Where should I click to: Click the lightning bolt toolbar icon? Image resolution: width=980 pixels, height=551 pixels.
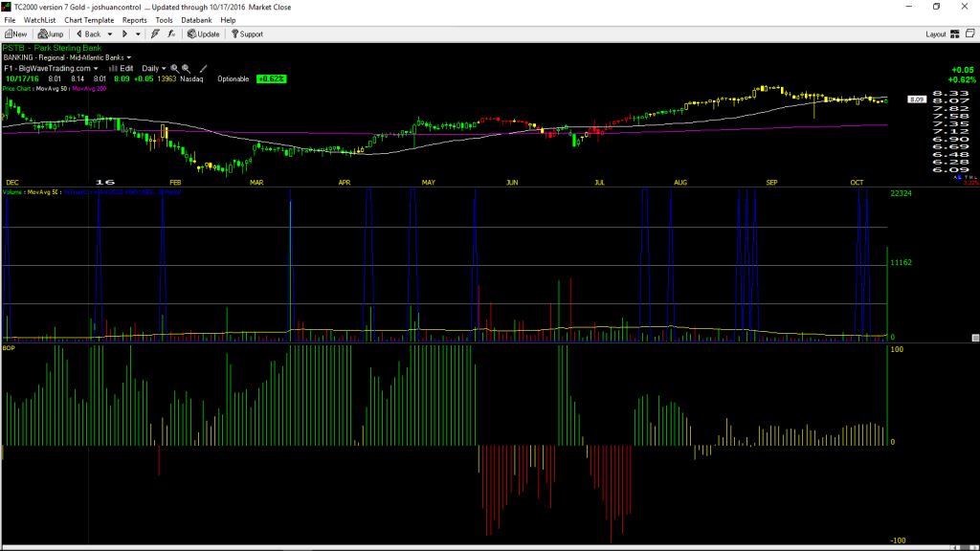click(155, 34)
